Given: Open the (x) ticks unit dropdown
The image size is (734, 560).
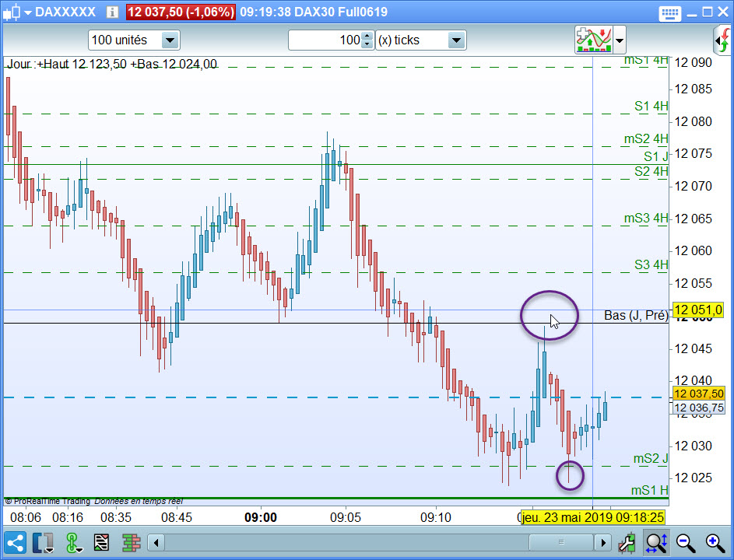Looking at the screenshot, I should (421, 40).
